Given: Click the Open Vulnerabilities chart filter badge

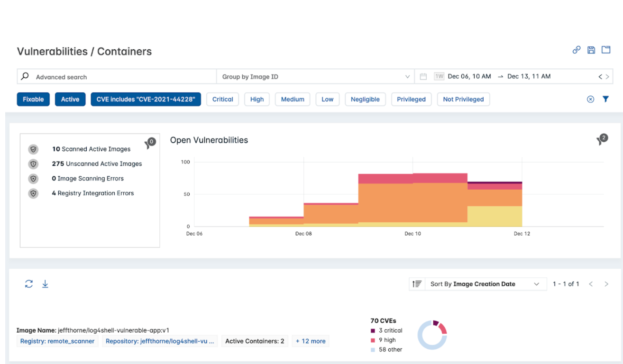Looking at the screenshot, I should coord(602,140).
